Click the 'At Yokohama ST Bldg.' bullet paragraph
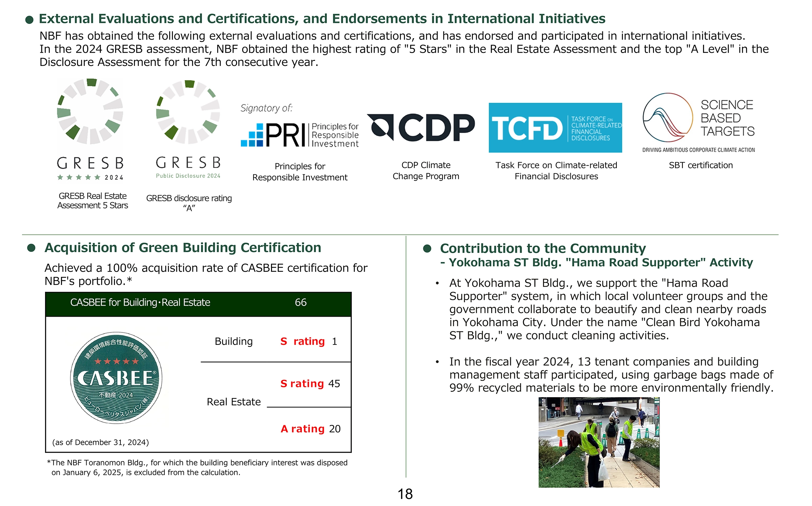The image size is (812, 506). click(608, 309)
